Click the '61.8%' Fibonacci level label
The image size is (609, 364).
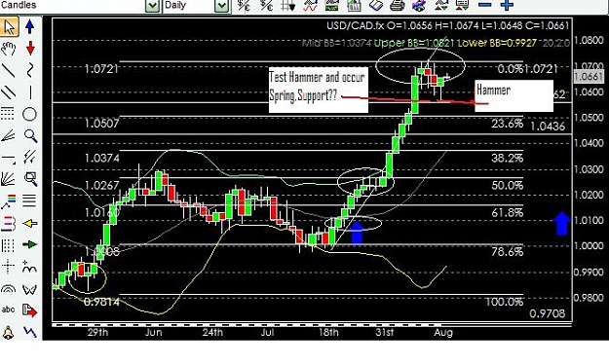pos(507,212)
